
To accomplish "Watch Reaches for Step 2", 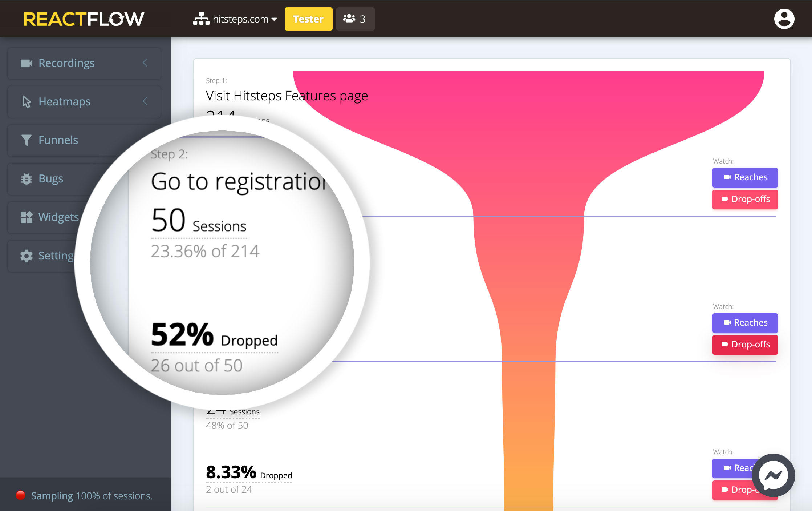I will coord(745,323).
